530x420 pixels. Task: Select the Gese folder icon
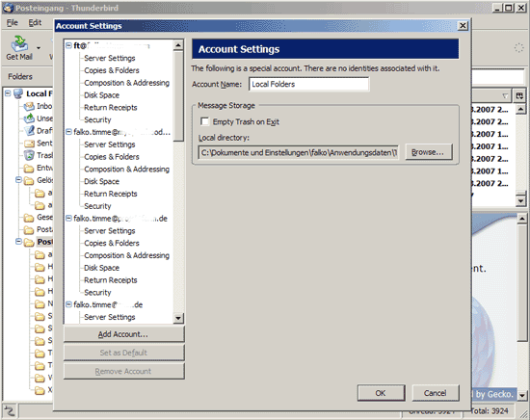coord(29,218)
